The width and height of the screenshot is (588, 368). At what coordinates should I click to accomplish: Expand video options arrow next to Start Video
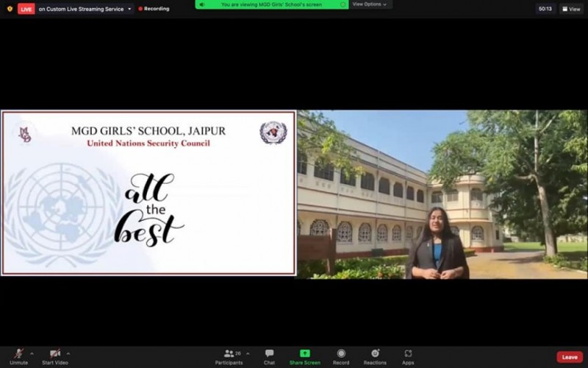pos(68,354)
